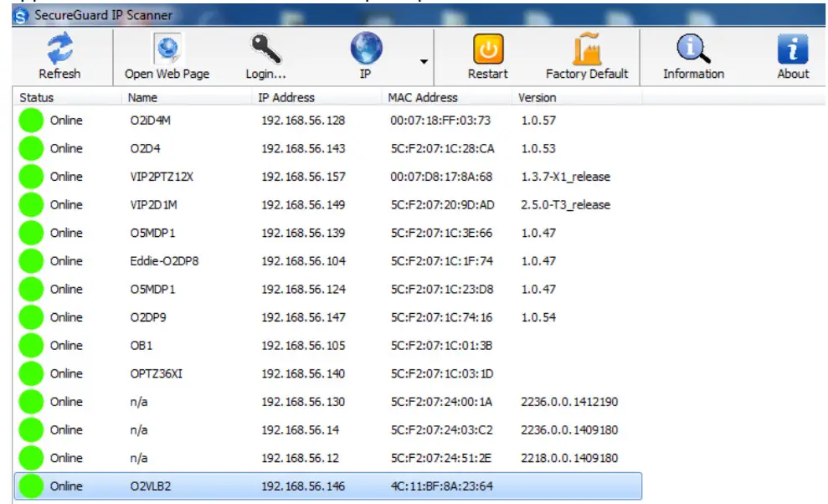Screen dimensions: 828x504
Task: Click version 1.3.7-X1_release
Action: click(x=566, y=177)
